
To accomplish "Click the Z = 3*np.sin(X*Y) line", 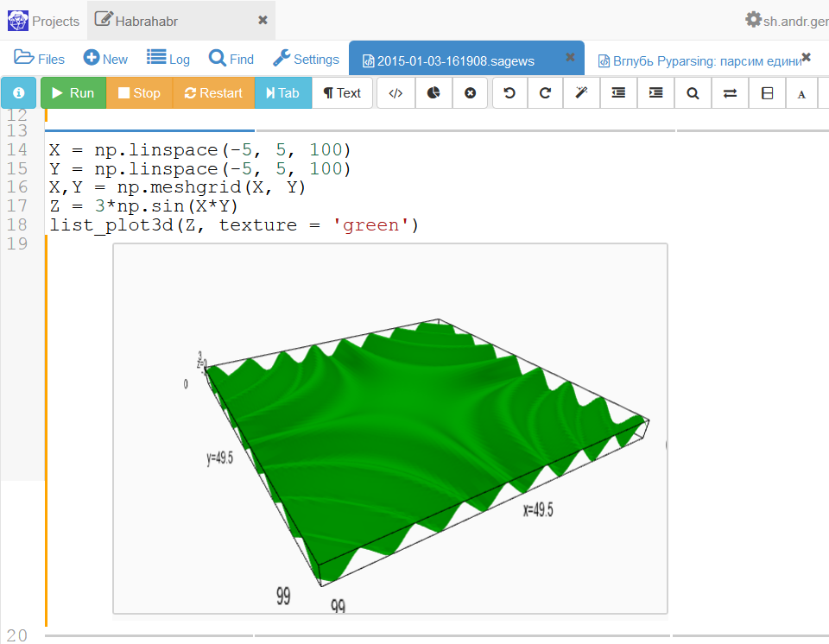I will point(144,206).
